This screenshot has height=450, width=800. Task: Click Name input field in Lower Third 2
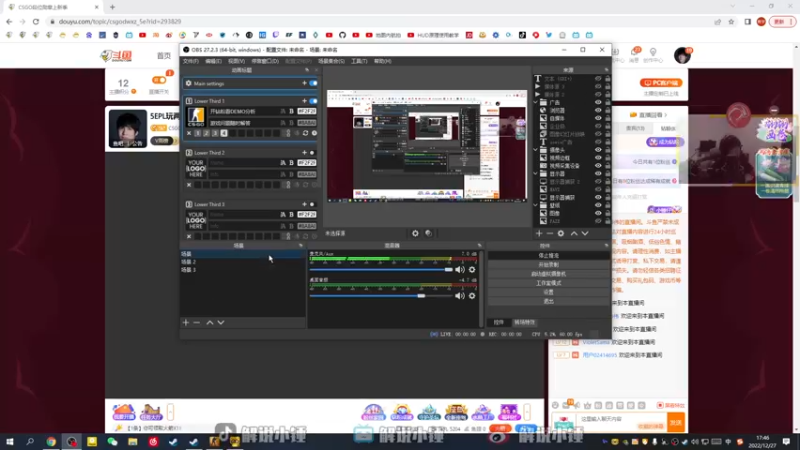click(243, 163)
